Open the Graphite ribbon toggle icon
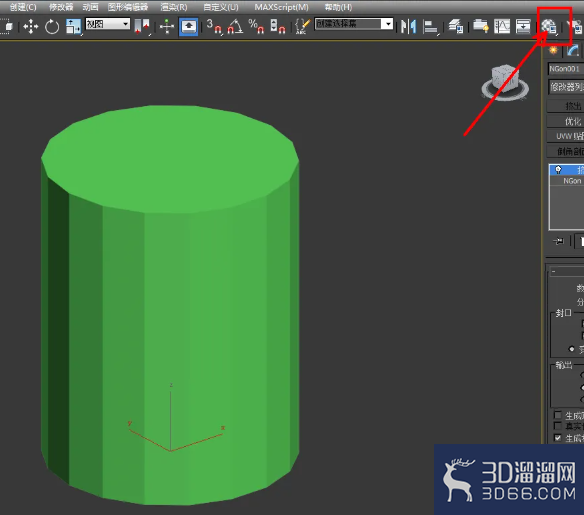The height and width of the screenshot is (515, 584). [x=480, y=26]
